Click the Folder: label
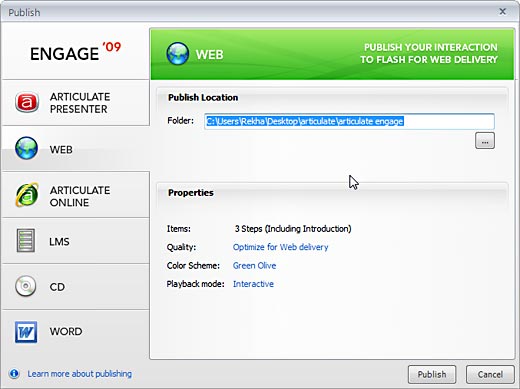This screenshot has height=389, width=520. (x=180, y=121)
